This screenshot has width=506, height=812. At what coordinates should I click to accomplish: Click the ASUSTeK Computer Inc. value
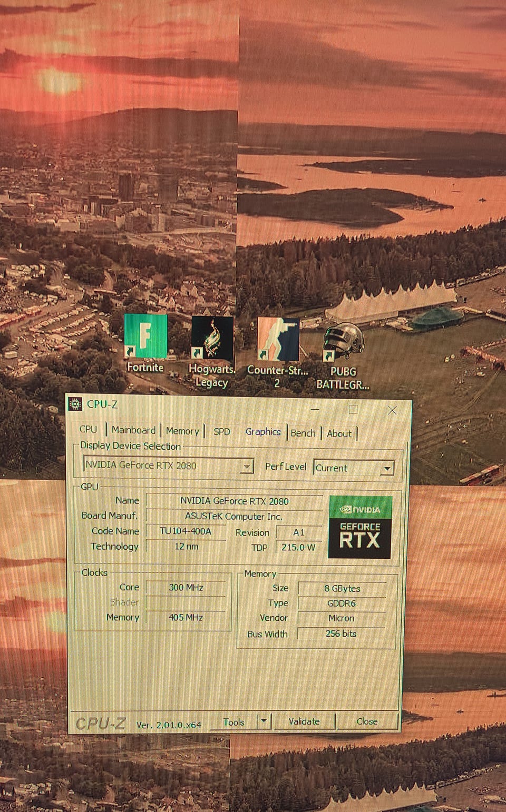(234, 516)
